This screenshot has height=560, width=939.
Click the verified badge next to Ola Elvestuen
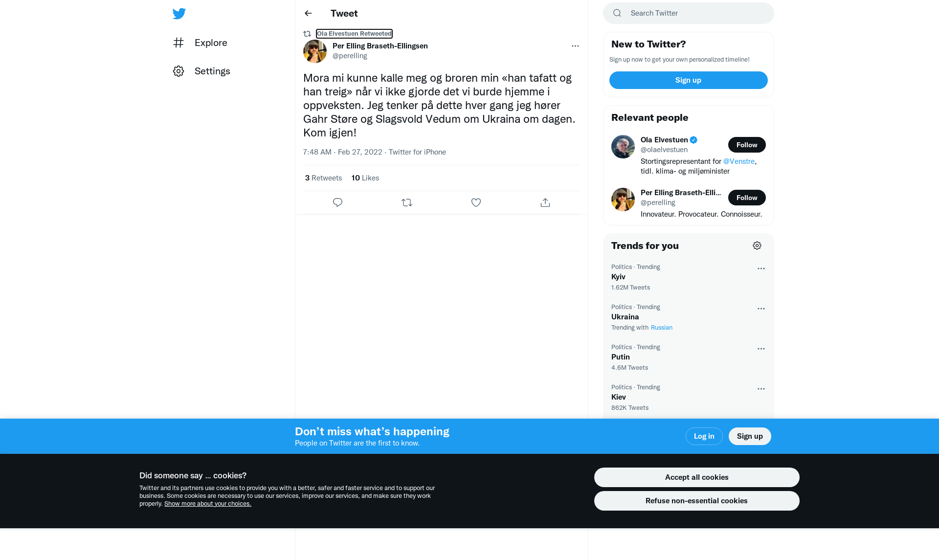click(x=693, y=140)
